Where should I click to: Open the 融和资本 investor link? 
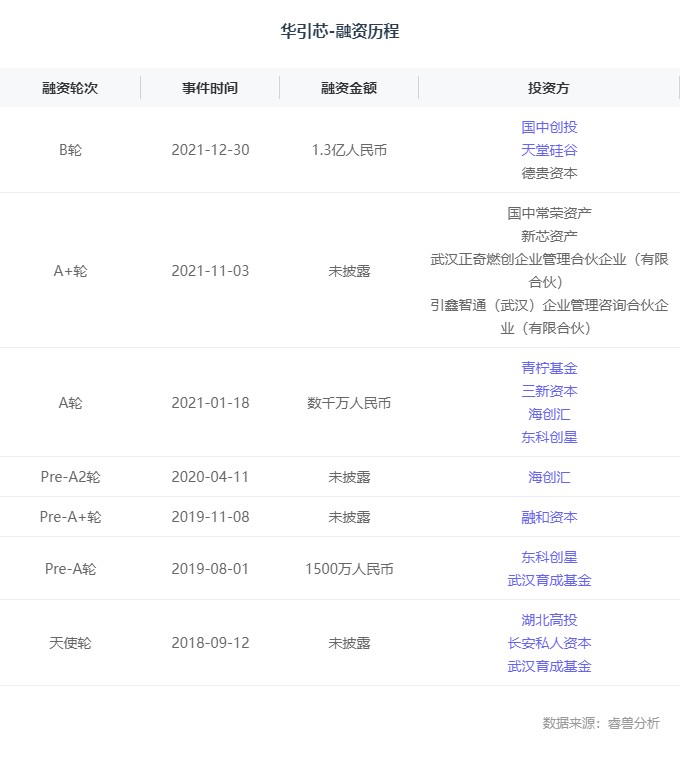pyautogui.click(x=549, y=517)
